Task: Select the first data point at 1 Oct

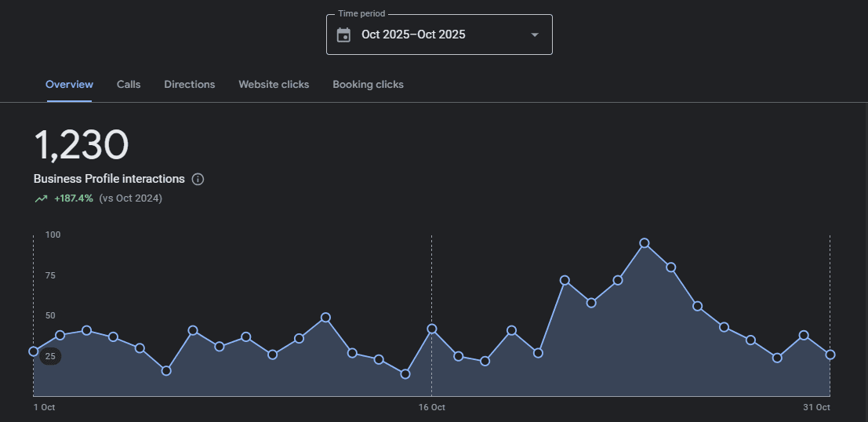Action: tap(34, 351)
